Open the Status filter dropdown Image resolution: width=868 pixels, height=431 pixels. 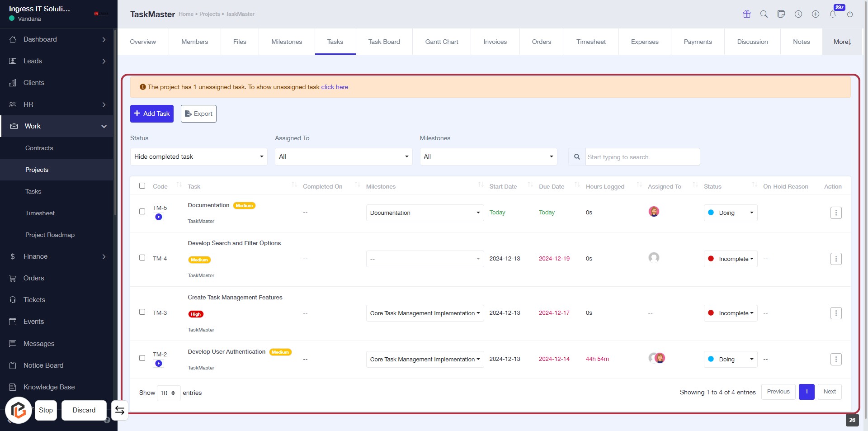coord(198,156)
